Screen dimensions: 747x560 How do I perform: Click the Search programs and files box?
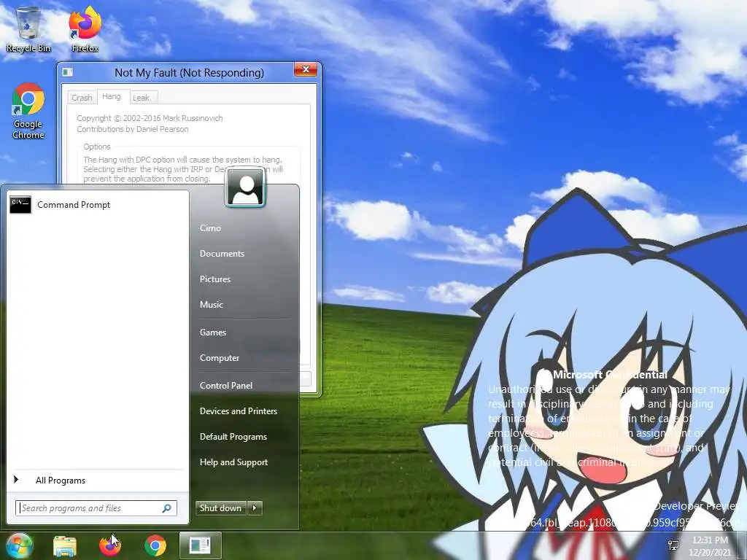(x=96, y=508)
